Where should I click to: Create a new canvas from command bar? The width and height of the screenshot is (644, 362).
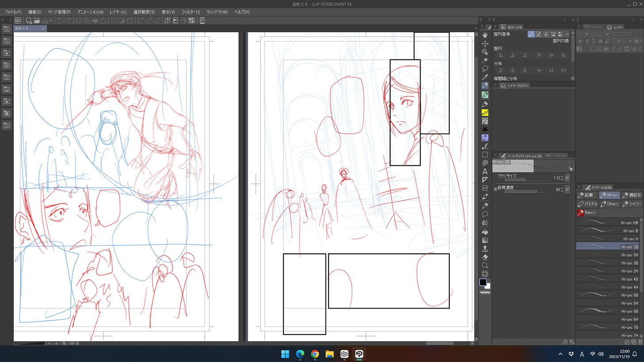pyautogui.click(x=29, y=20)
